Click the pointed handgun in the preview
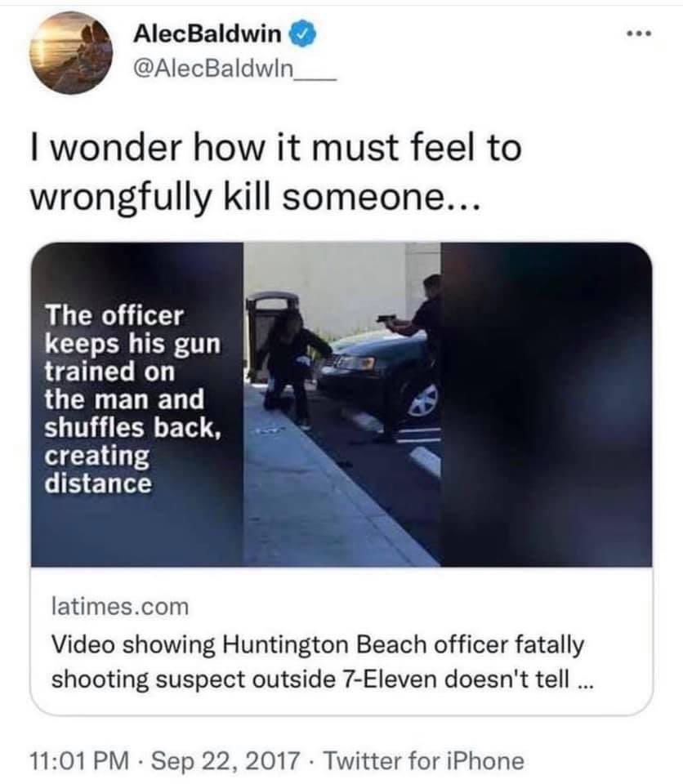Viewport: 683px width, 784px height. pos(386,319)
